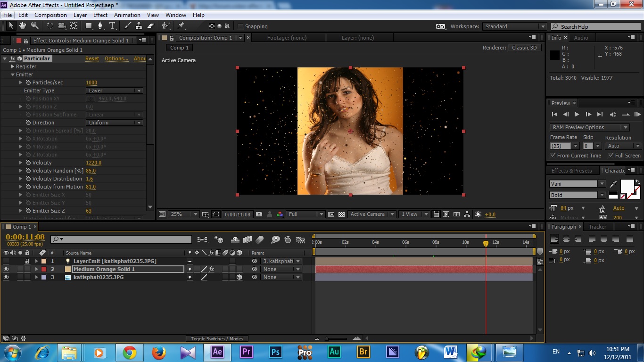Image resolution: width=644 pixels, height=362 pixels.
Task: Click Reset for the Particular effect
Action: click(92, 58)
